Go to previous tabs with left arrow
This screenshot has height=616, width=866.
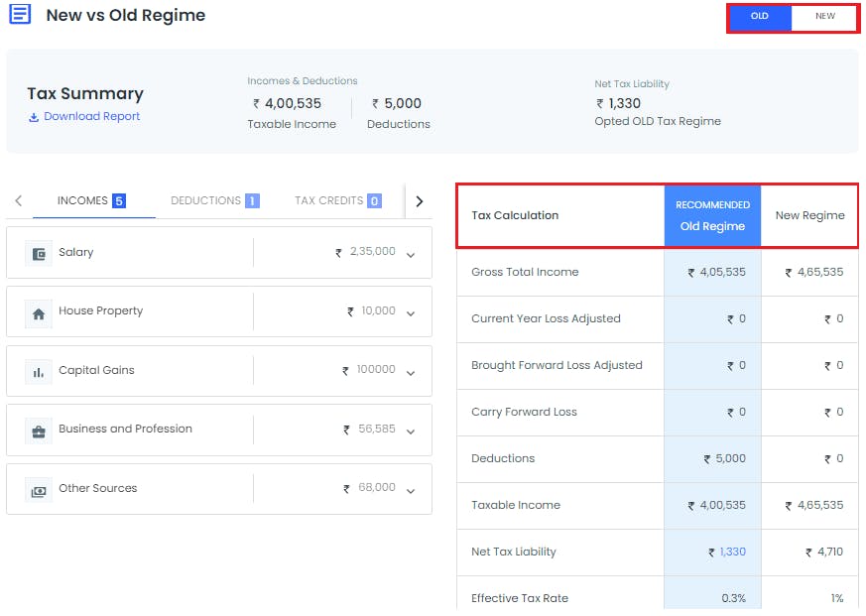(x=19, y=200)
